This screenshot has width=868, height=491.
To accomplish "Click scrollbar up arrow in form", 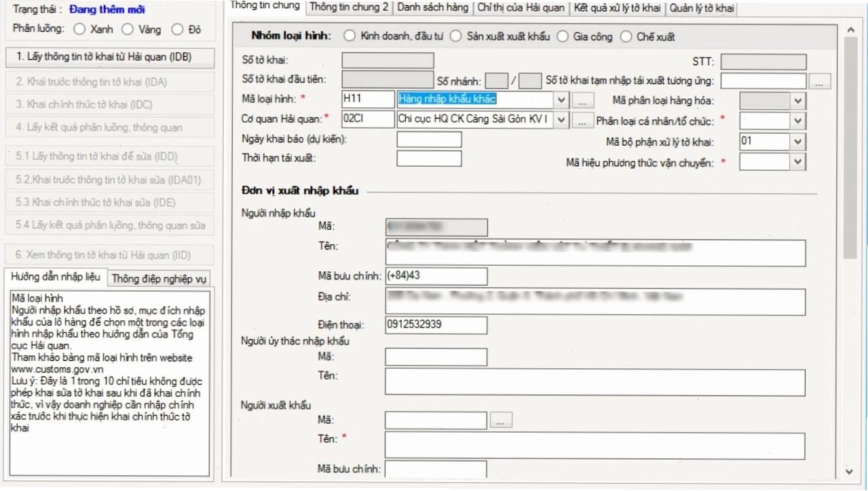I will tap(850, 31).
